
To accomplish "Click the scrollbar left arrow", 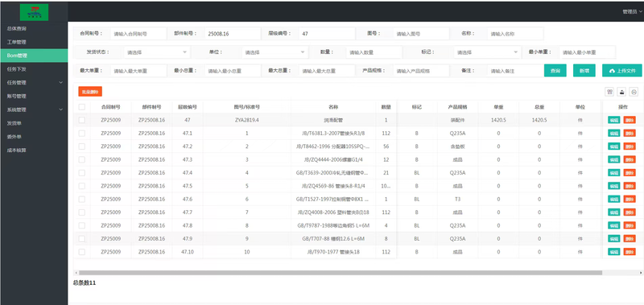I will tap(75, 273).
